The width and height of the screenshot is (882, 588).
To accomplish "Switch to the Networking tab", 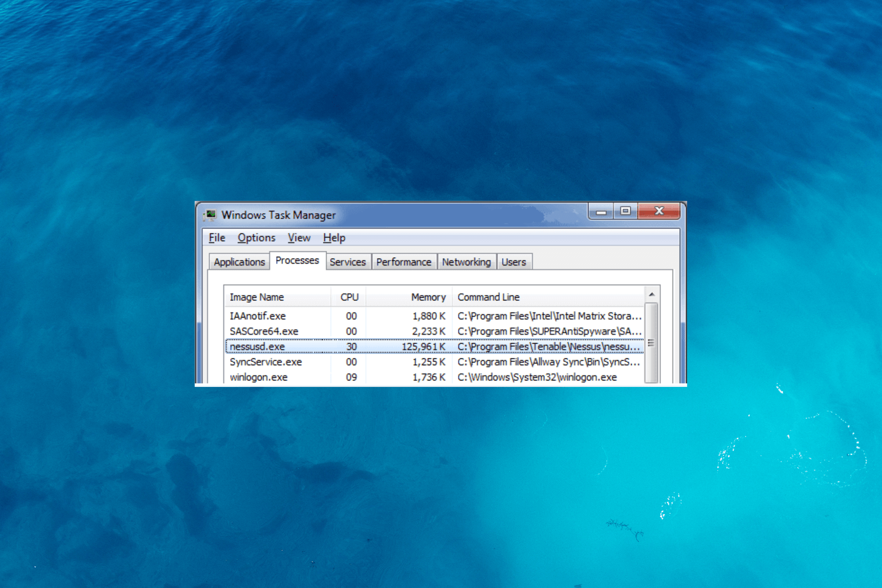I will [467, 262].
